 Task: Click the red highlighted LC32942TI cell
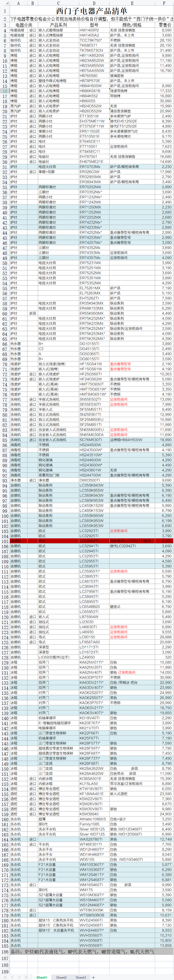coord(94,541)
